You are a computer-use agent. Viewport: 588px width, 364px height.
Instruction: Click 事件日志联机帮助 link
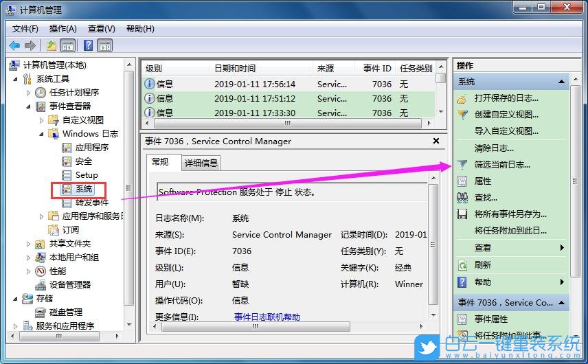tap(267, 317)
